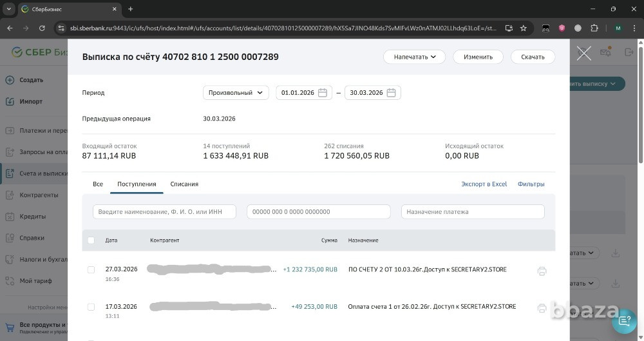
Task: Switch to the Все tab
Action: pos(98,184)
